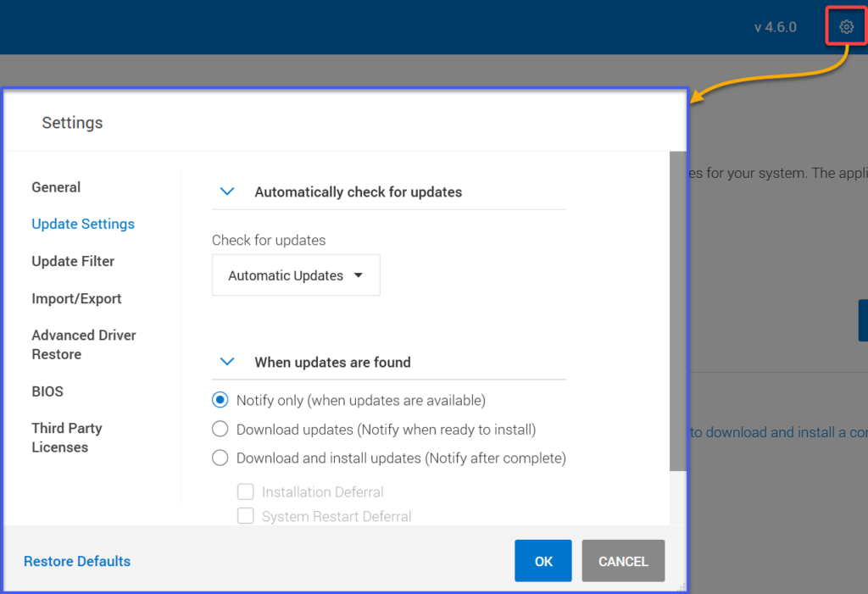Choose Download and install updates option
Screen dimensions: 868x594
[x=220, y=458]
